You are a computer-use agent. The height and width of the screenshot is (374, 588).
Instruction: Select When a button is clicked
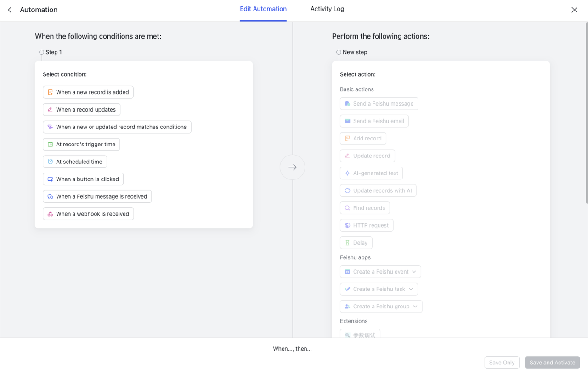pyautogui.click(x=83, y=179)
